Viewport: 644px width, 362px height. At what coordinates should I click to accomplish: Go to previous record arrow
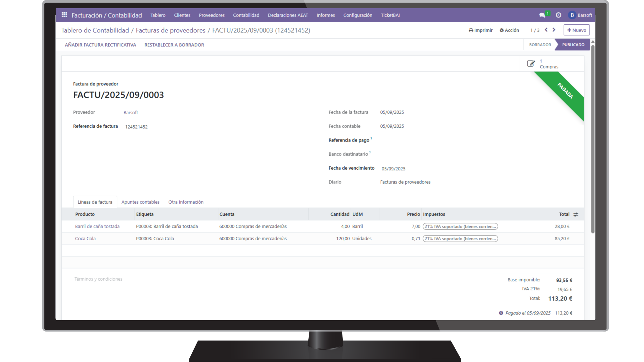pyautogui.click(x=546, y=30)
